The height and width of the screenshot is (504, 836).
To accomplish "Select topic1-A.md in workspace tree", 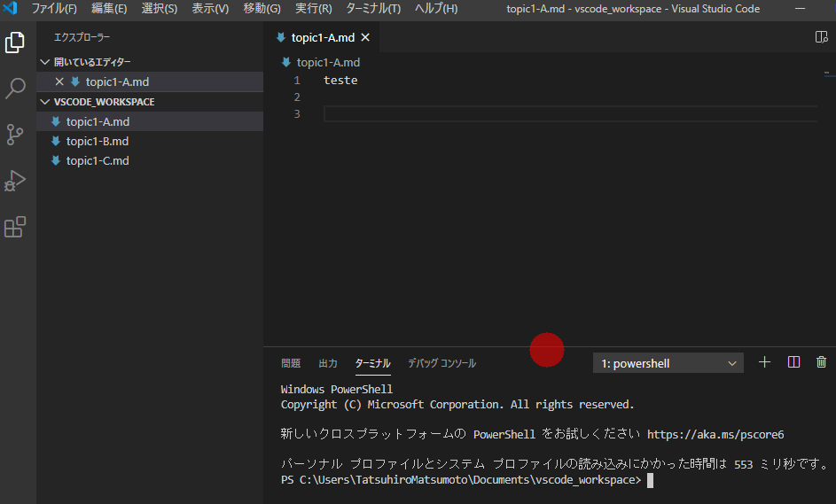I will [150, 121].
